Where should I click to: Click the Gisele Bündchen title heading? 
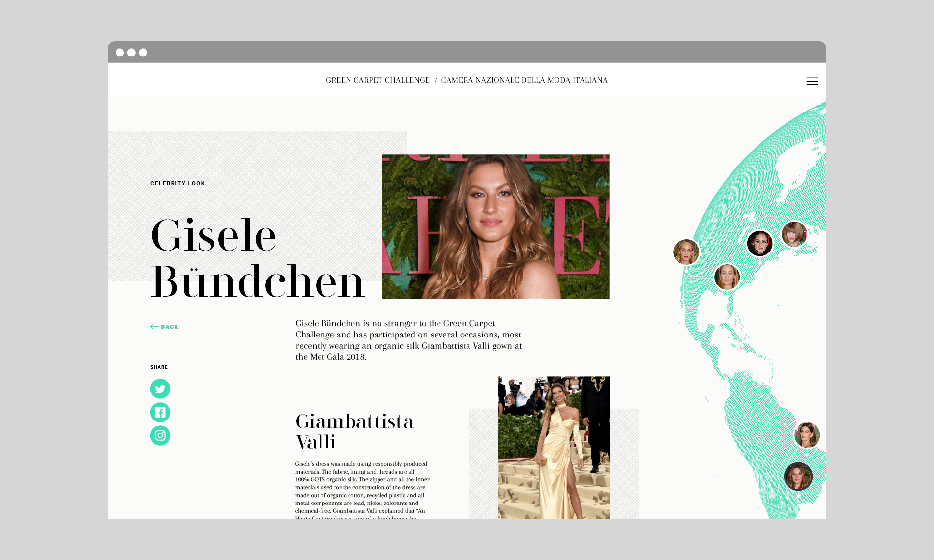[258, 258]
